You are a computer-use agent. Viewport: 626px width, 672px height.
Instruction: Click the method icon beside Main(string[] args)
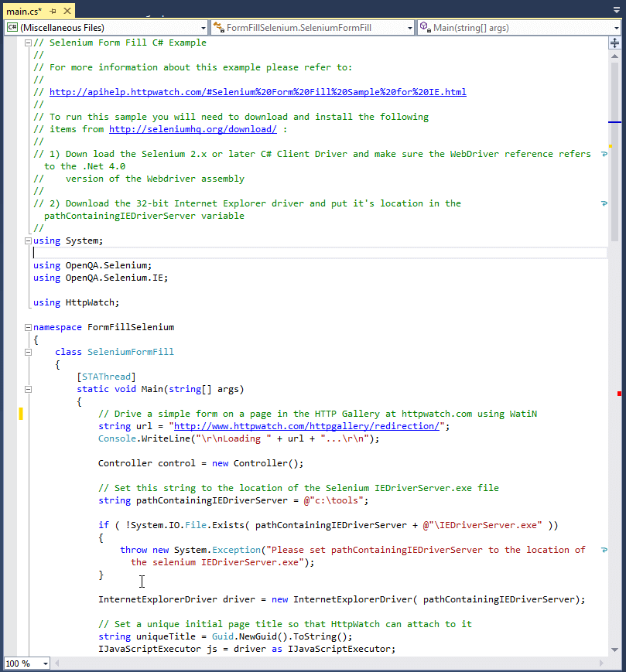tap(425, 27)
